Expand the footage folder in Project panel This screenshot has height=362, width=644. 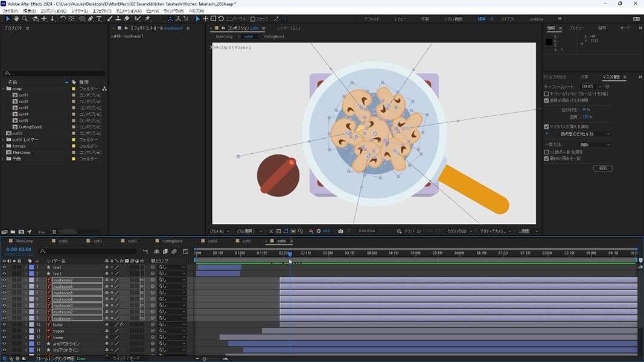(x=3, y=146)
